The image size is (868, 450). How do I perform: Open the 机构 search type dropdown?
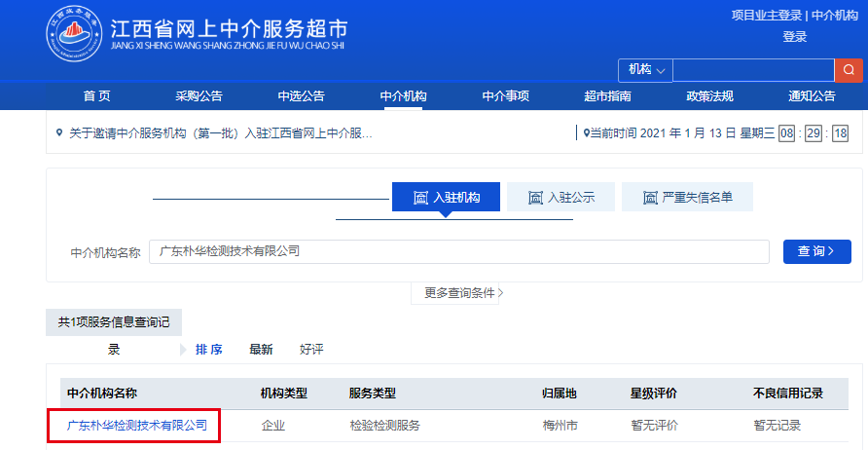[x=645, y=70]
